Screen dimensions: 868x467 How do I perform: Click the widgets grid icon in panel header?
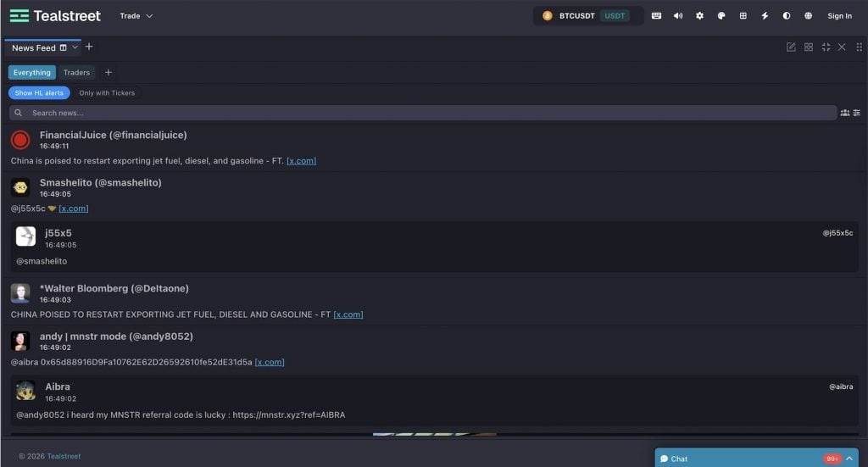coord(809,47)
